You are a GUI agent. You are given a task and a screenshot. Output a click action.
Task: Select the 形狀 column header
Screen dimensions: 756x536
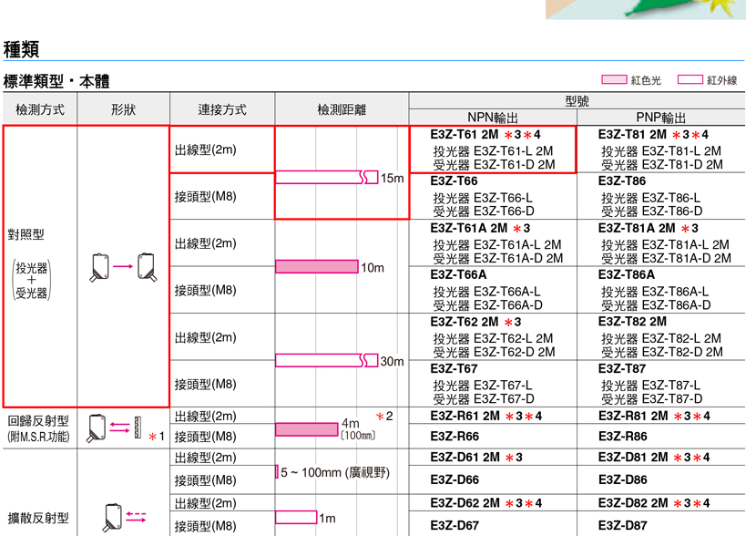pos(124,109)
